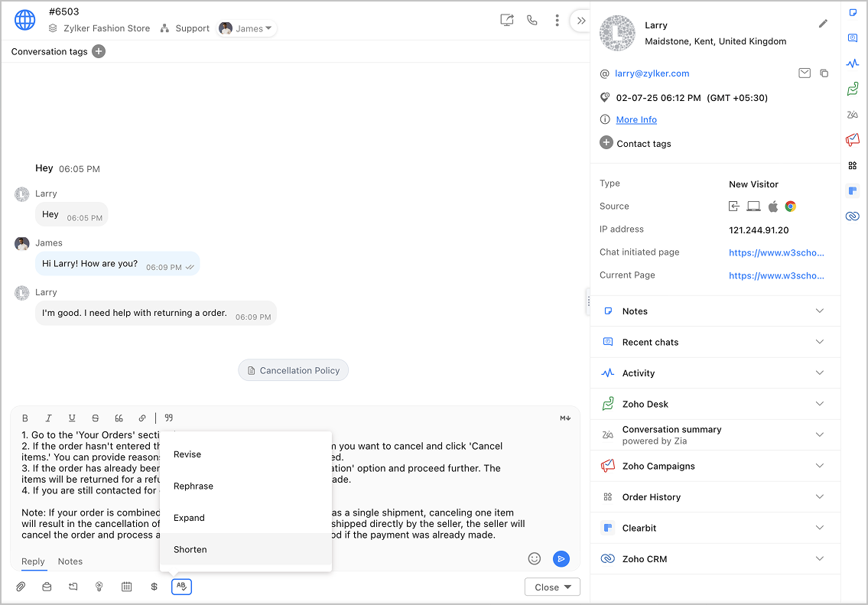Image resolution: width=868 pixels, height=605 pixels.
Task: Open the three-dot more options menu
Action: (x=557, y=21)
